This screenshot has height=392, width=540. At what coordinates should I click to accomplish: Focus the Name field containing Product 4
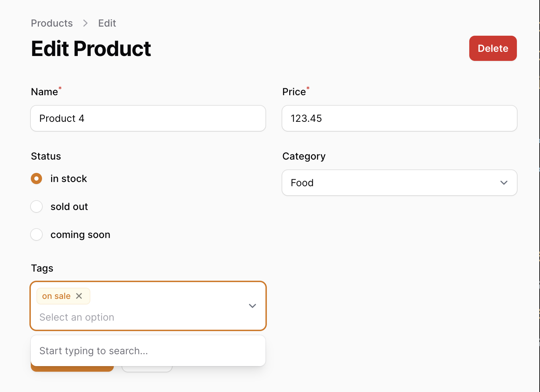pyautogui.click(x=148, y=118)
